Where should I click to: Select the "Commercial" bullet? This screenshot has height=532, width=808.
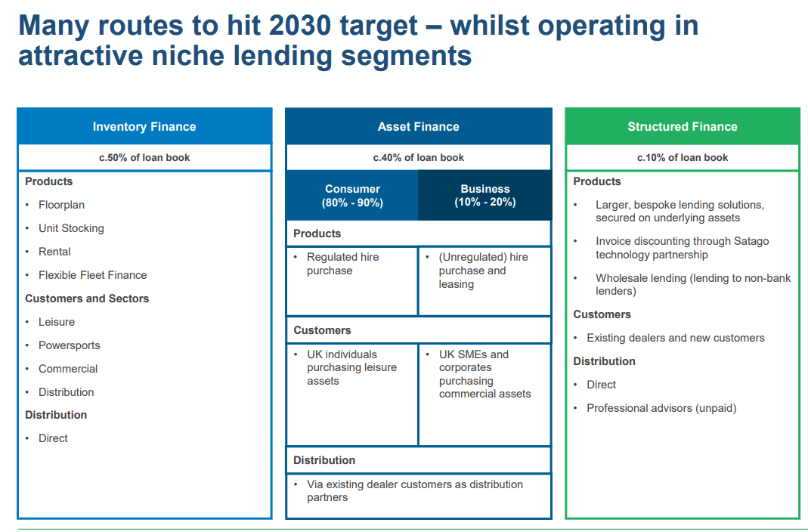tap(68, 369)
